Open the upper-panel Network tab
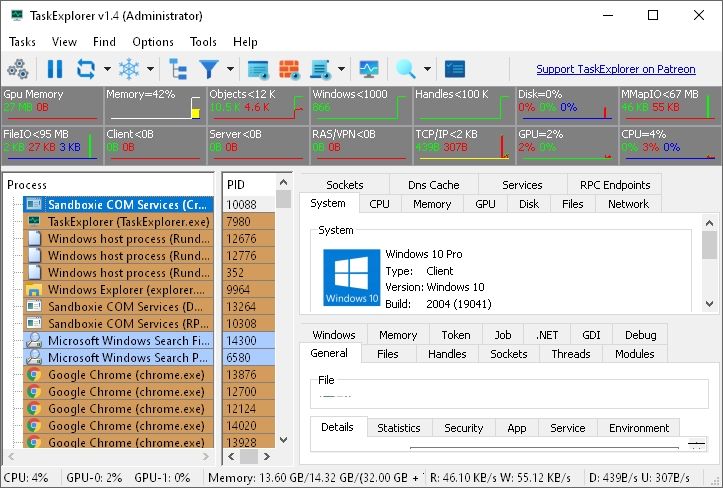This screenshot has height=488, width=723. click(x=628, y=204)
